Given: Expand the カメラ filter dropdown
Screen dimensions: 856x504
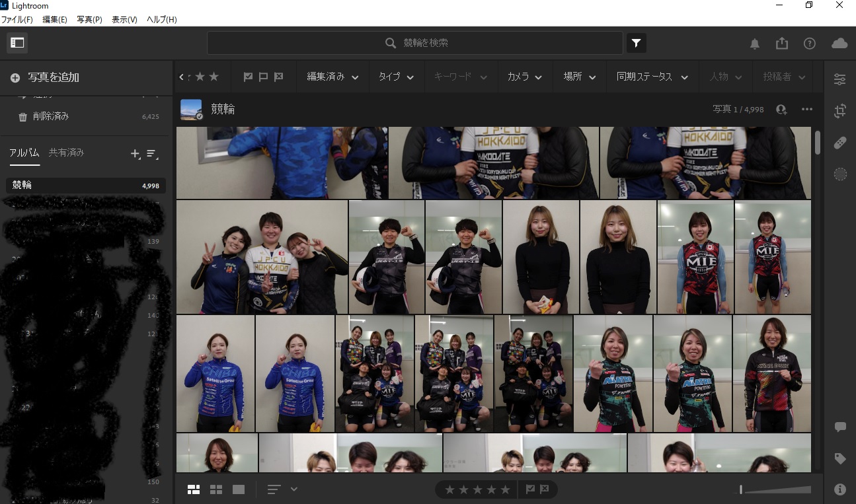Looking at the screenshot, I should pyautogui.click(x=525, y=77).
